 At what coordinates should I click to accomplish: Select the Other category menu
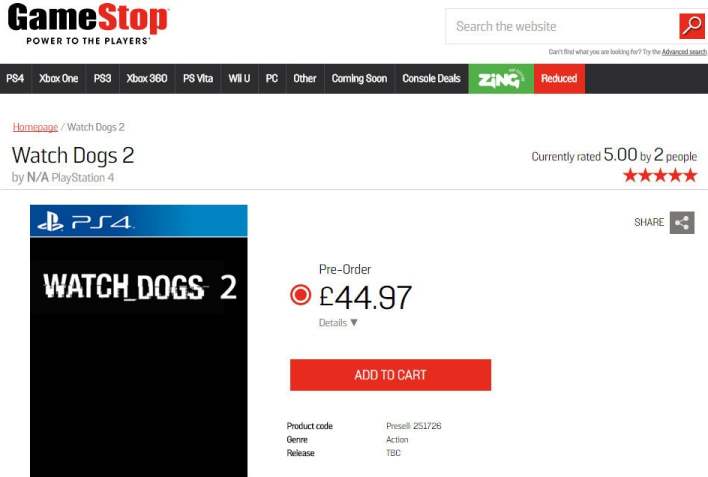(305, 79)
